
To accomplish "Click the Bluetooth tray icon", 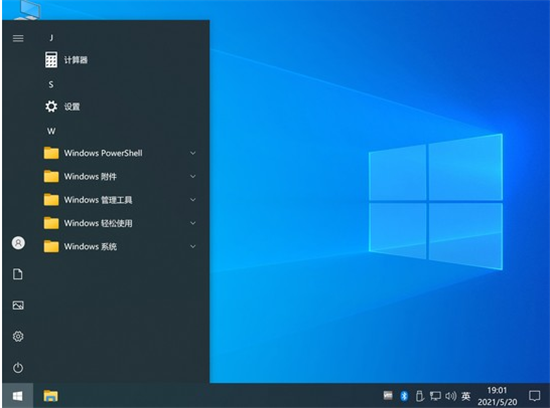I will coord(404,396).
